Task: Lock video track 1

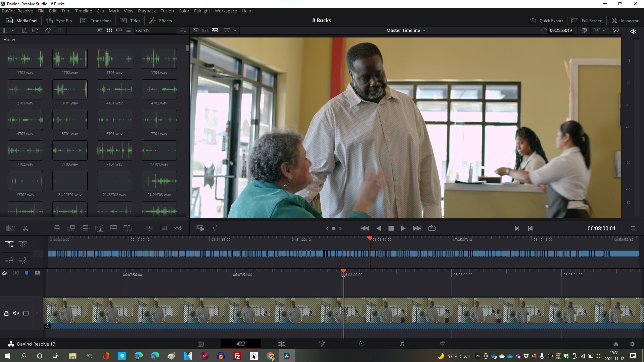Action: [6, 313]
